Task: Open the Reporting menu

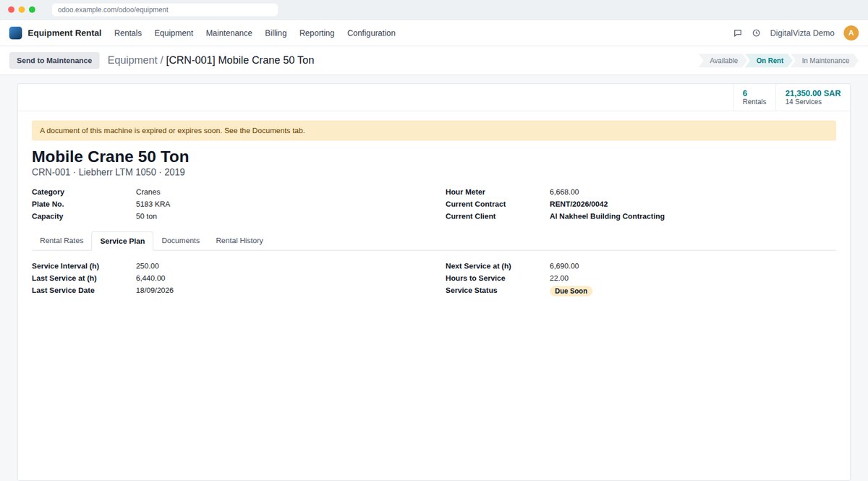Action: pyautogui.click(x=317, y=33)
